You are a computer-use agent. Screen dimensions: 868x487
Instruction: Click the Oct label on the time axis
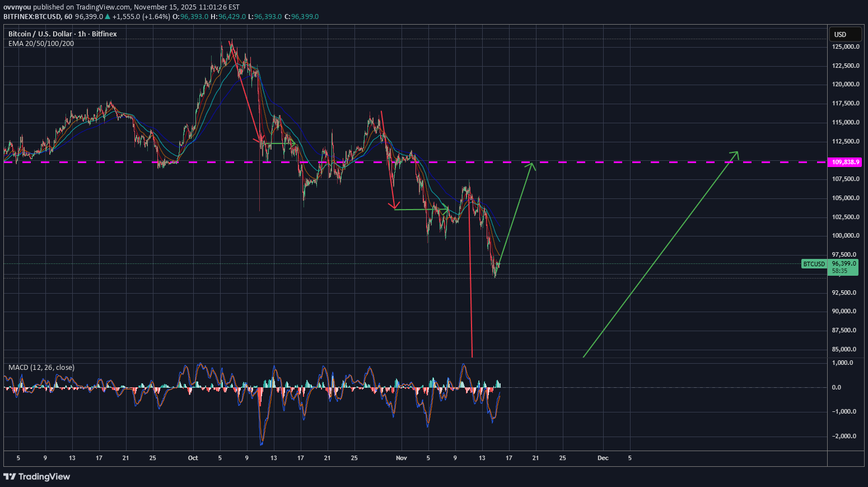pyautogui.click(x=193, y=458)
